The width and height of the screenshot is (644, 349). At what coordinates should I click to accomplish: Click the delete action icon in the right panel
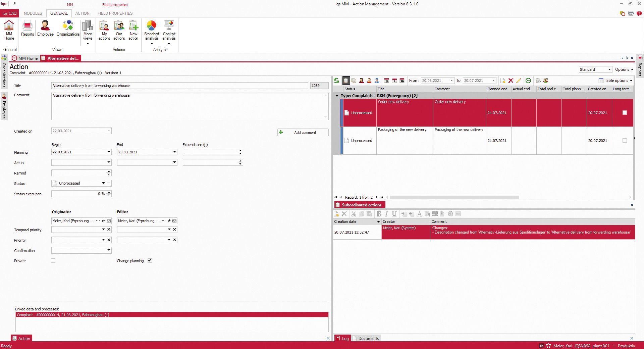(511, 81)
